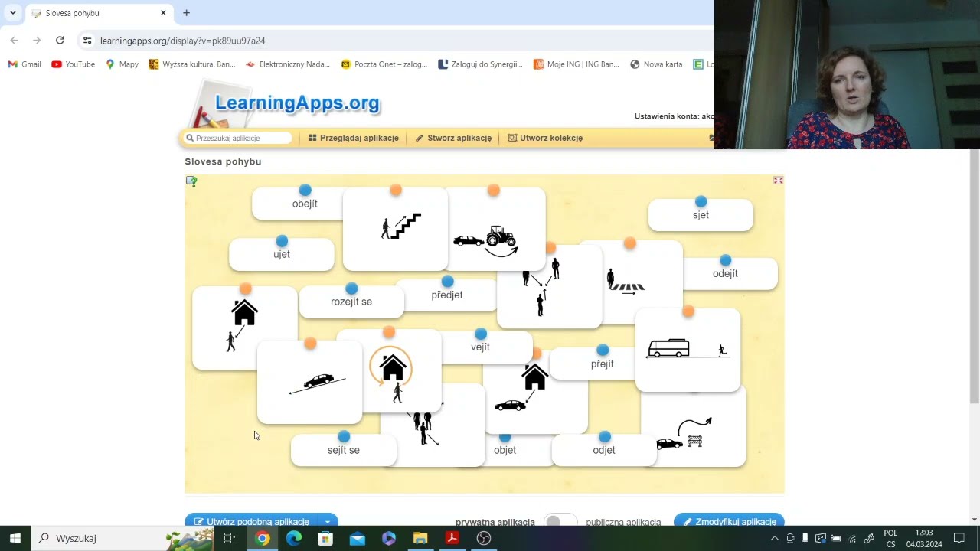
Task: Open Microsoft Store from taskbar
Action: tap(325, 538)
